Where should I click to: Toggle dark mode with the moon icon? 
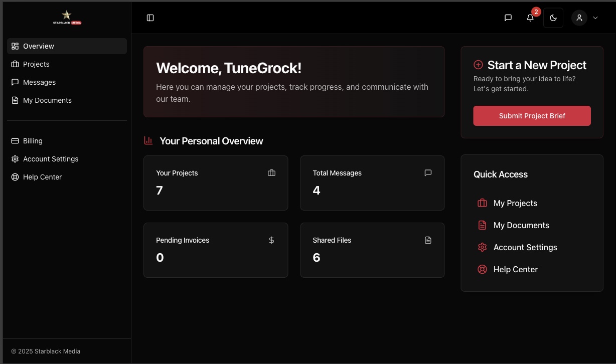[553, 18]
